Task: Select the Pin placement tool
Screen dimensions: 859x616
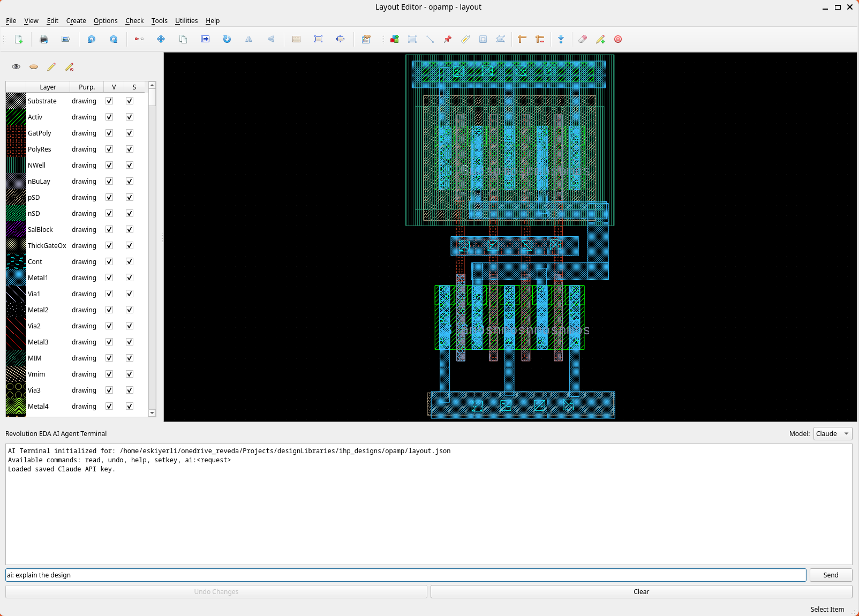Action: 448,39
